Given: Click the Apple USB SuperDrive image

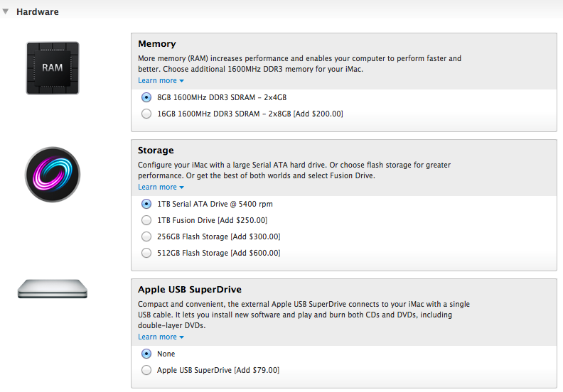Looking at the screenshot, I should [x=53, y=289].
